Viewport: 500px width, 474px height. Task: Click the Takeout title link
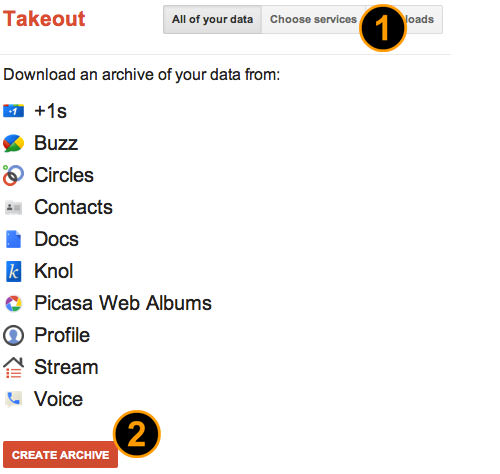[44, 19]
